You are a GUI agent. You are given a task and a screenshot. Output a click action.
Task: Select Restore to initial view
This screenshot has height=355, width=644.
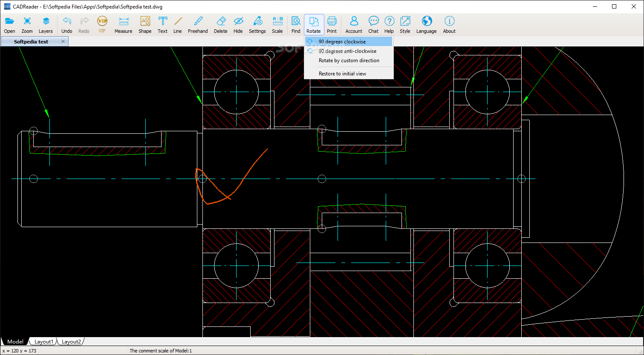coord(349,74)
